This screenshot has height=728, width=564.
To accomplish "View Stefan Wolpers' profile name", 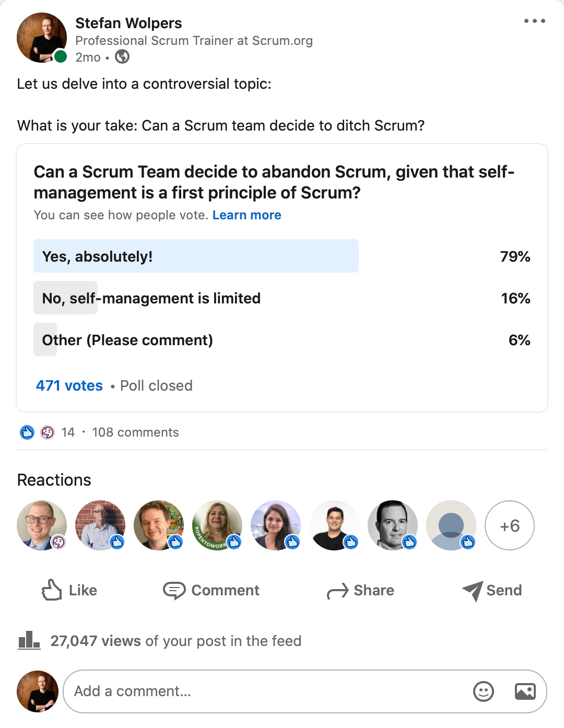I will [129, 23].
